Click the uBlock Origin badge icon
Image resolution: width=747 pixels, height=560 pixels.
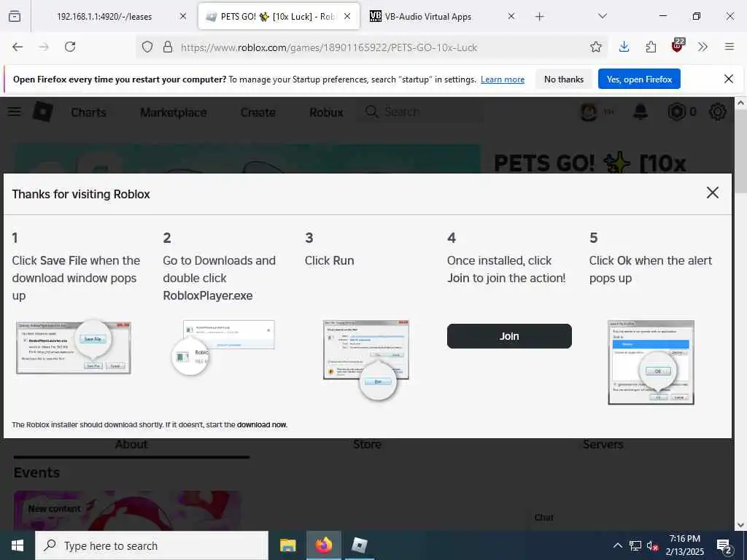678,45
